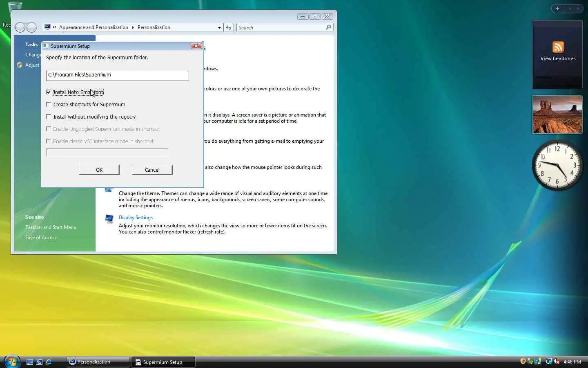Cancel the Supermium Setup dialog

coord(152,170)
